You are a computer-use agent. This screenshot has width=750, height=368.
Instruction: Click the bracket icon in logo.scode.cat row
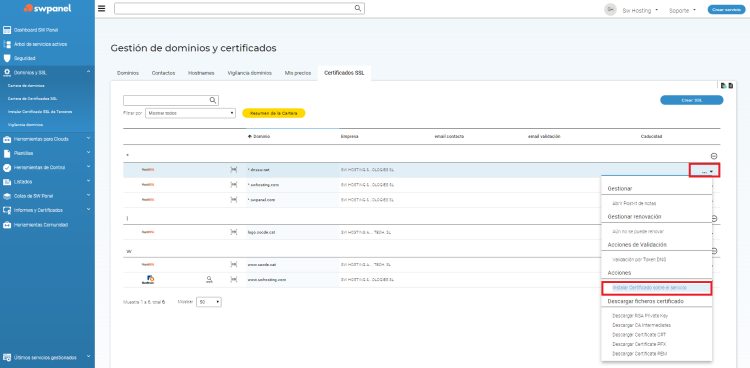click(233, 232)
